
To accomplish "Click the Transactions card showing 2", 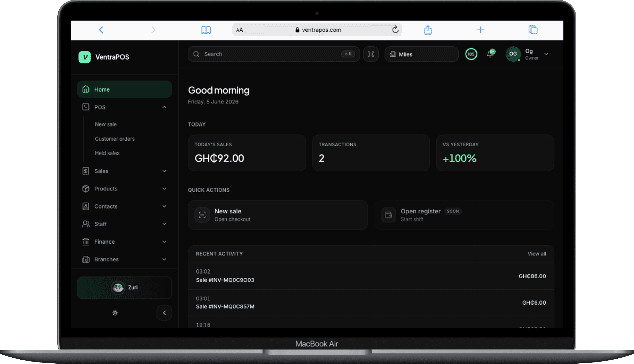I will click(371, 153).
